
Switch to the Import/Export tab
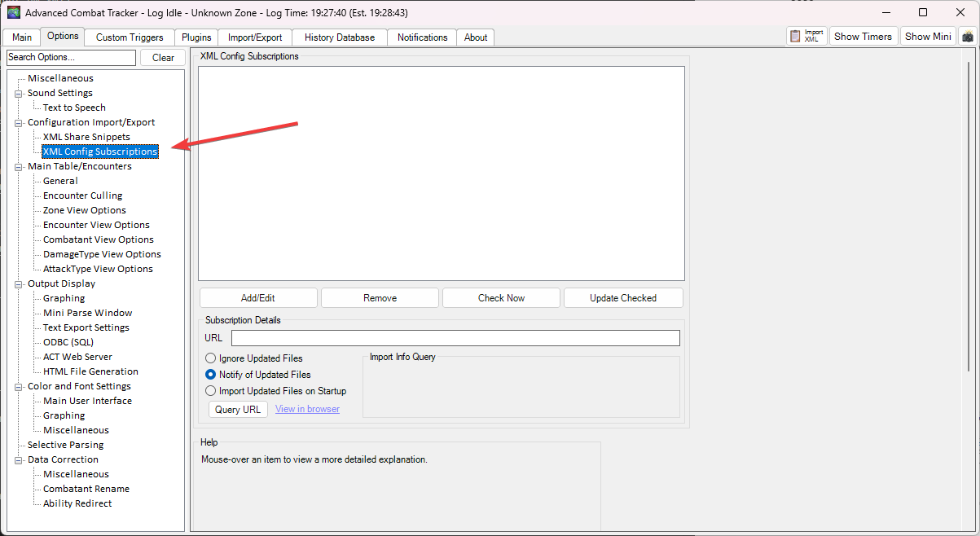pos(255,37)
